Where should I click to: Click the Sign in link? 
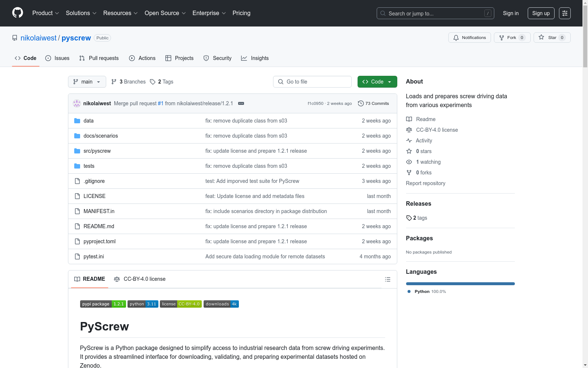pos(511,13)
